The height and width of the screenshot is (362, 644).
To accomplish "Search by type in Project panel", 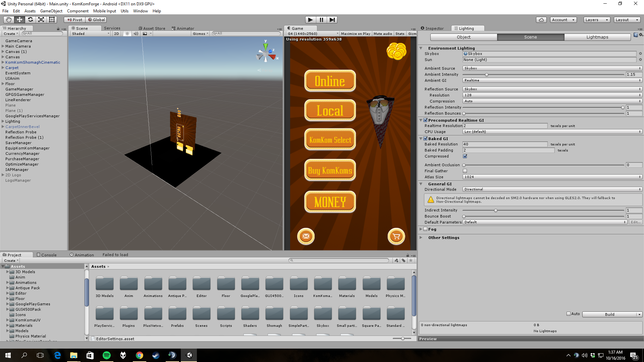I will tap(396, 260).
